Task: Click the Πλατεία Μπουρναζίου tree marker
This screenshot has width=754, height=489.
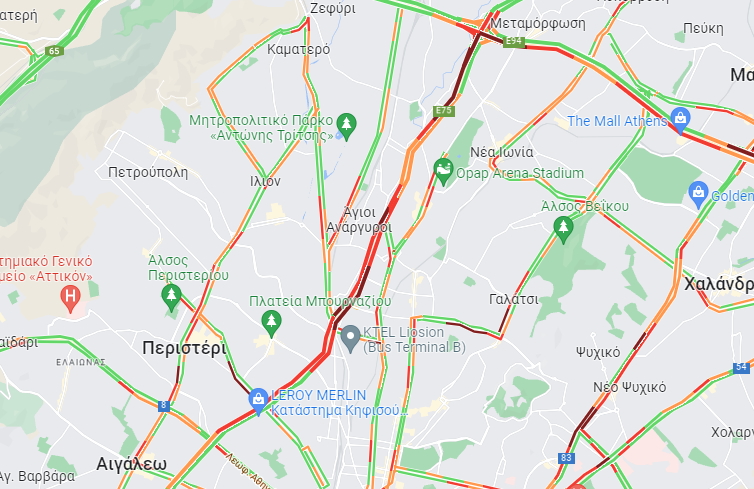Action: [x=271, y=323]
